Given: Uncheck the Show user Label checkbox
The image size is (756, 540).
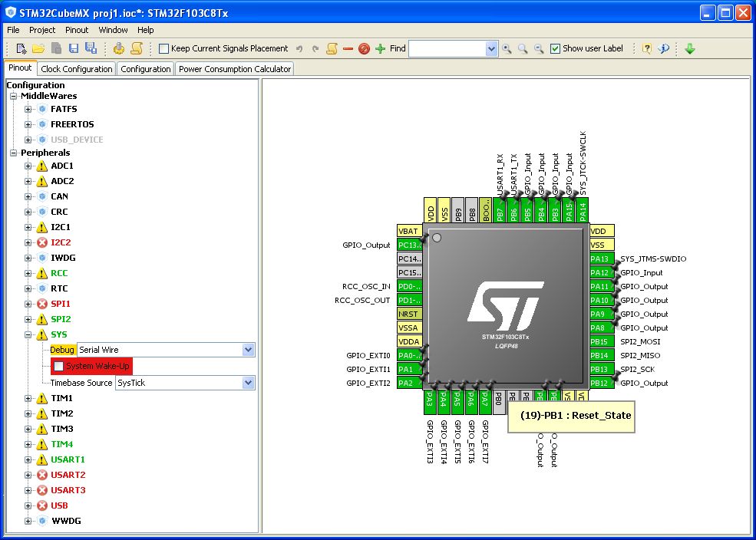Looking at the screenshot, I should [556, 48].
